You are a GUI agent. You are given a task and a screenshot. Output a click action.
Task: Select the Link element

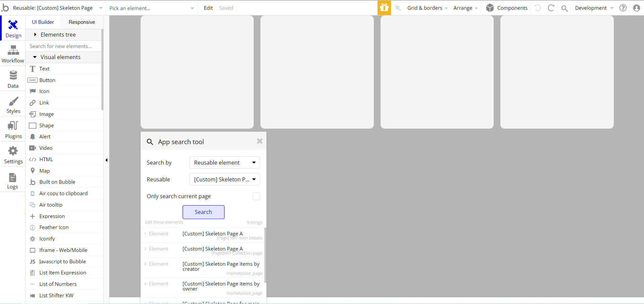click(63, 103)
